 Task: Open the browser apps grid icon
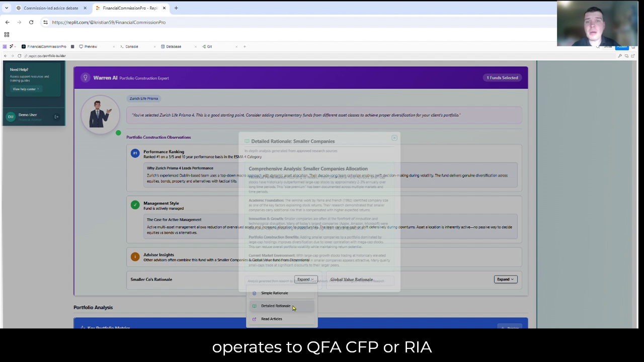[7, 35]
